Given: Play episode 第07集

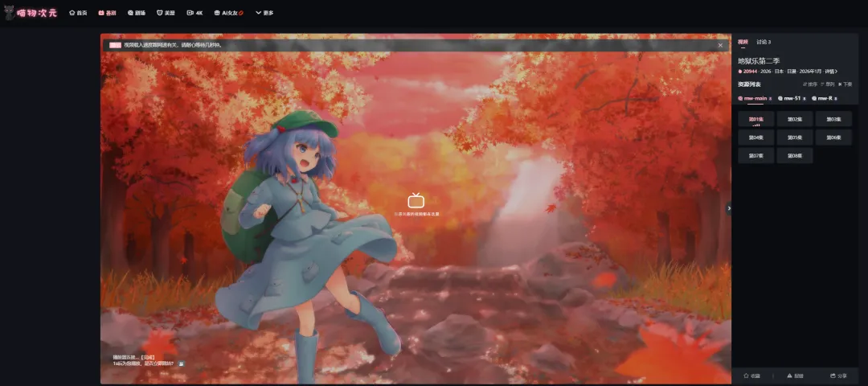Looking at the screenshot, I should 755,156.
